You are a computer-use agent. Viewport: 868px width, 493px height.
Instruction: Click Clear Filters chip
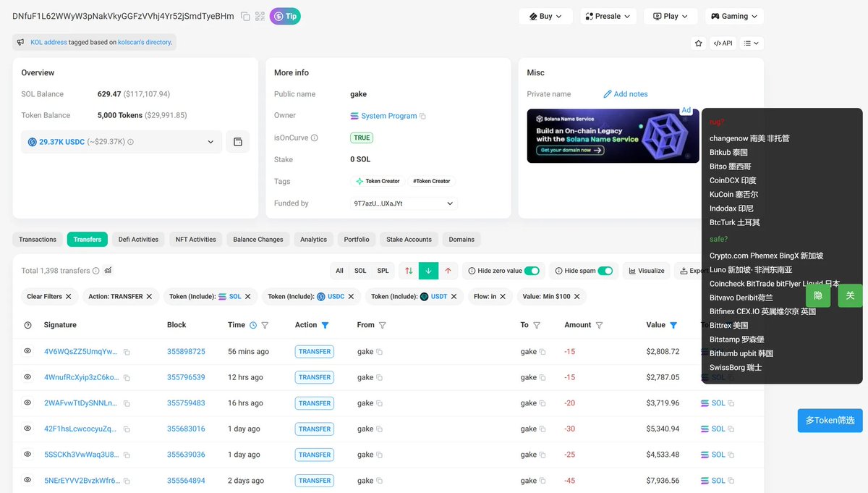49,296
